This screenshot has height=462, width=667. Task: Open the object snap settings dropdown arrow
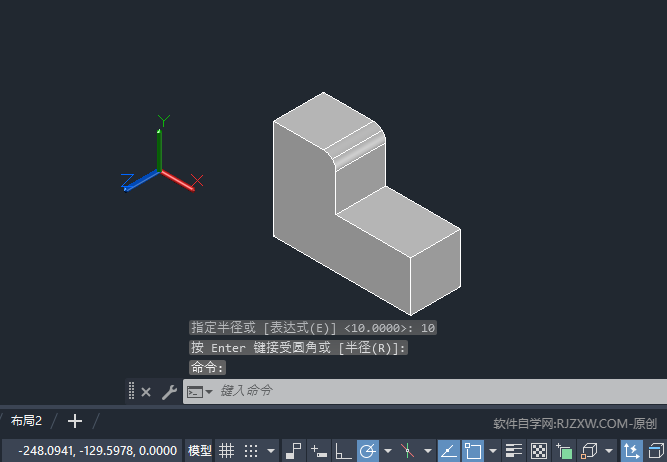[x=493, y=451]
